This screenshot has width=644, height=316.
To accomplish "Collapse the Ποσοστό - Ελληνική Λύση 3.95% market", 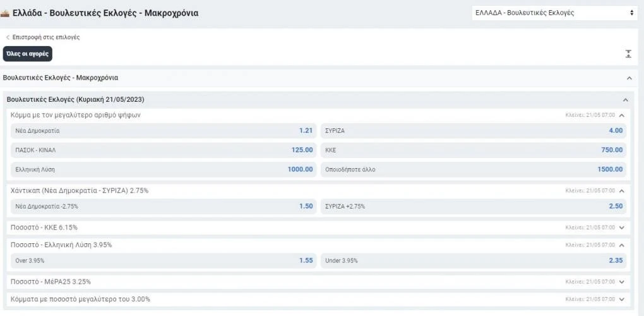I will pos(621,245).
